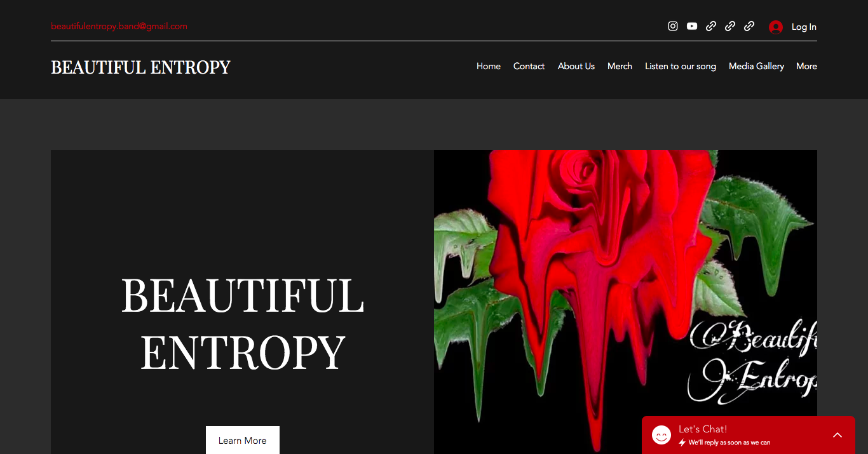Open the YouTube social icon
This screenshot has width=868, height=454.
click(x=692, y=26)
